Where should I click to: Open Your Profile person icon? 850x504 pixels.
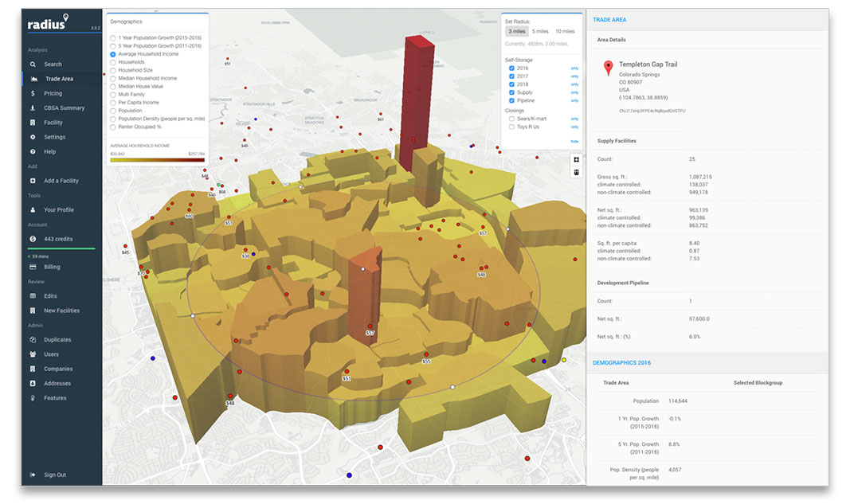tap(33, 210)
